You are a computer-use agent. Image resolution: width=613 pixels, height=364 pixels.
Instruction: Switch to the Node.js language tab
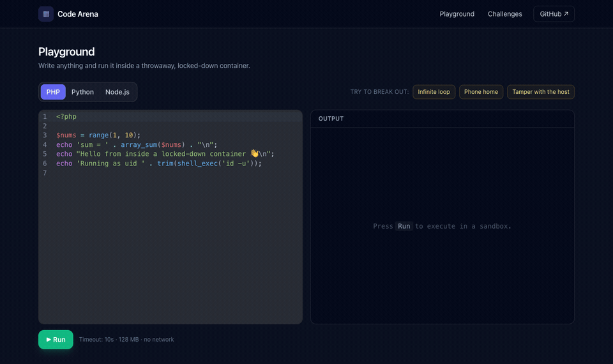[x=117, y=92]
